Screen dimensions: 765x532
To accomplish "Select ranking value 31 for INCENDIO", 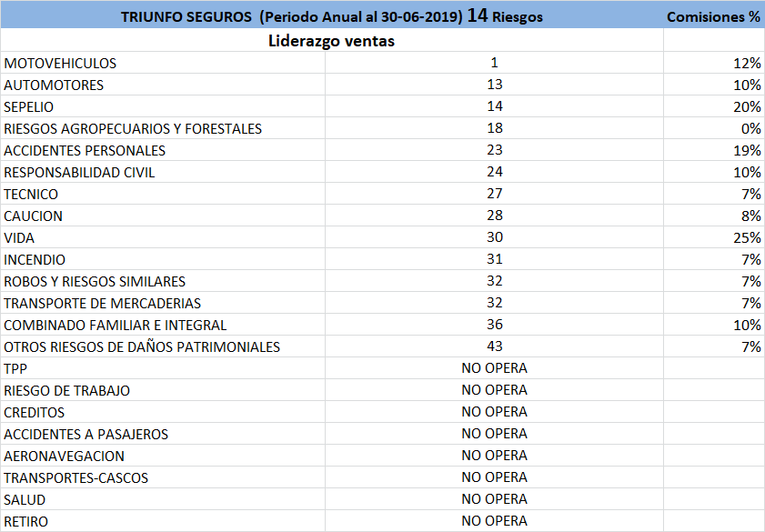I will (x=495, y=259).
